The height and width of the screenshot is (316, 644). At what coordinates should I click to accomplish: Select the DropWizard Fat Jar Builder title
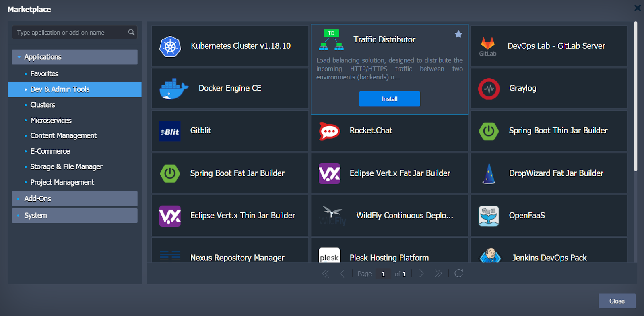coord(556,173)
